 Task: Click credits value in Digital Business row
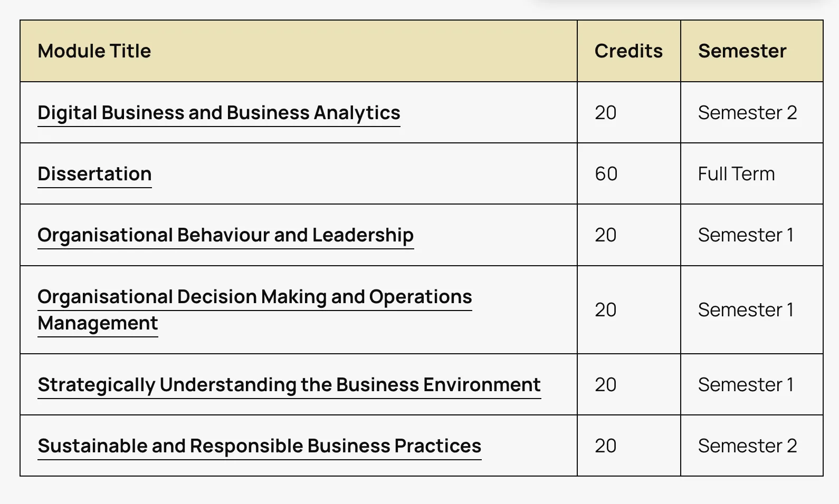point(605,113)
